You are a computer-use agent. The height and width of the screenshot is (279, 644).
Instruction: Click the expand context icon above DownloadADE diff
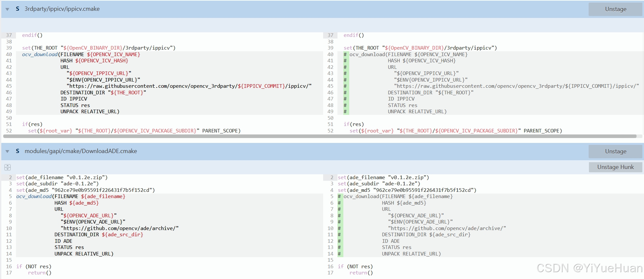click(7, 167)
